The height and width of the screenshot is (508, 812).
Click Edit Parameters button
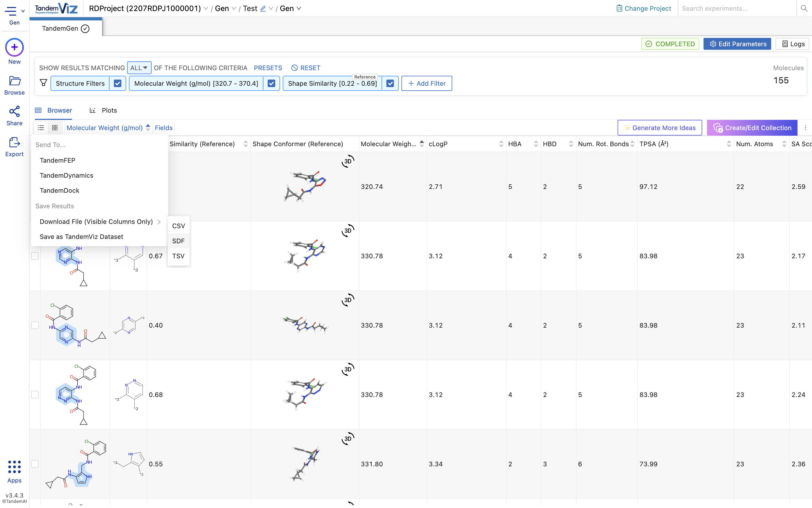(737, 44)
